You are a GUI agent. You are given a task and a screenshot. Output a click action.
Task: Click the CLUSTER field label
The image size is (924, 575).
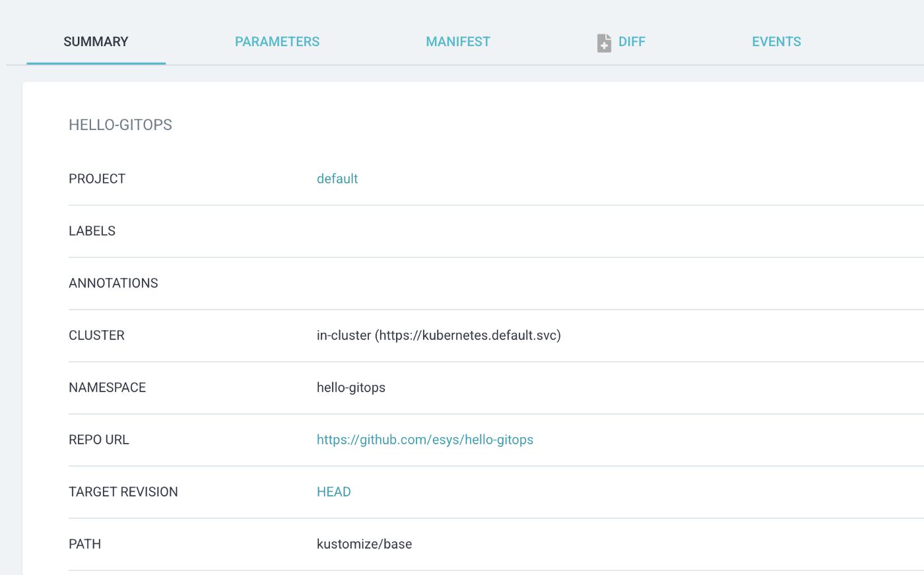pyautogui.click(x=96, y=335)
